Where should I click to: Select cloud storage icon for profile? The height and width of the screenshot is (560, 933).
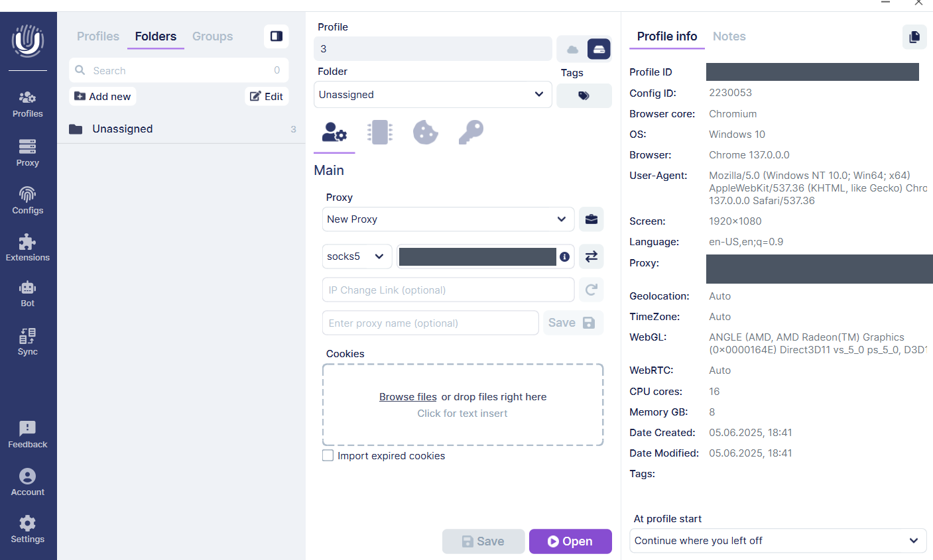point(572,49)
